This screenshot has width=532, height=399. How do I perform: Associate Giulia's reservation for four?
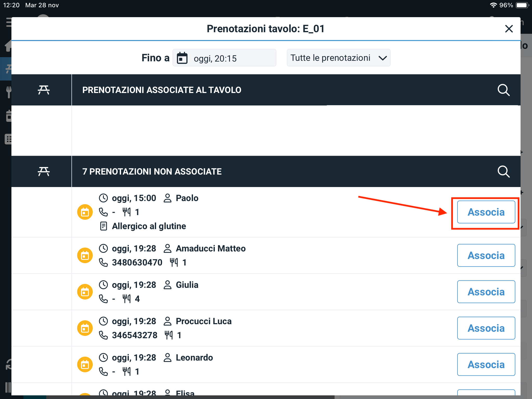click(486, 292)
